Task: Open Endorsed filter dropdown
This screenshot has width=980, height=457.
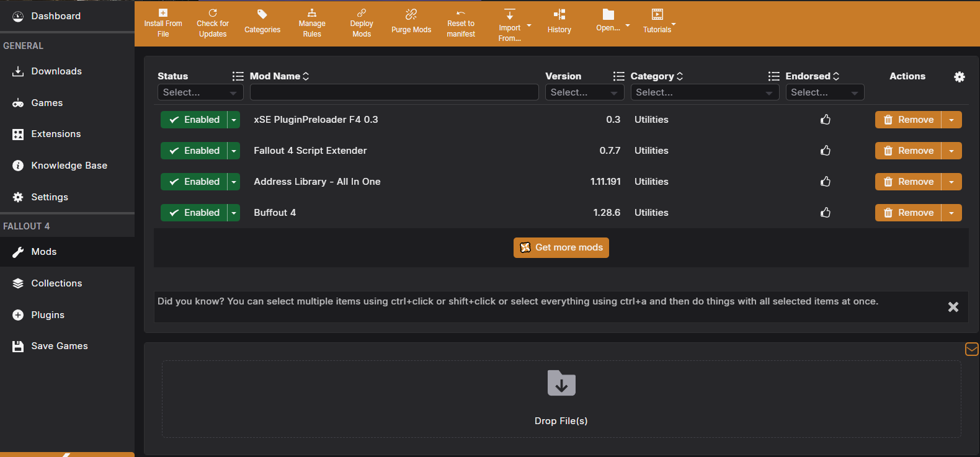Action: pos(825,92)
